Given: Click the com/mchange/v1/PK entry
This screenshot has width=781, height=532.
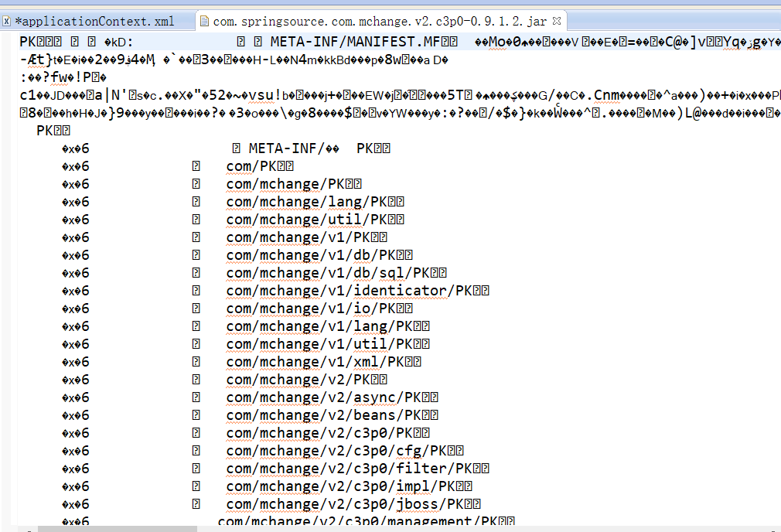Looking at the screenshot, I should (x=307, y=237).
